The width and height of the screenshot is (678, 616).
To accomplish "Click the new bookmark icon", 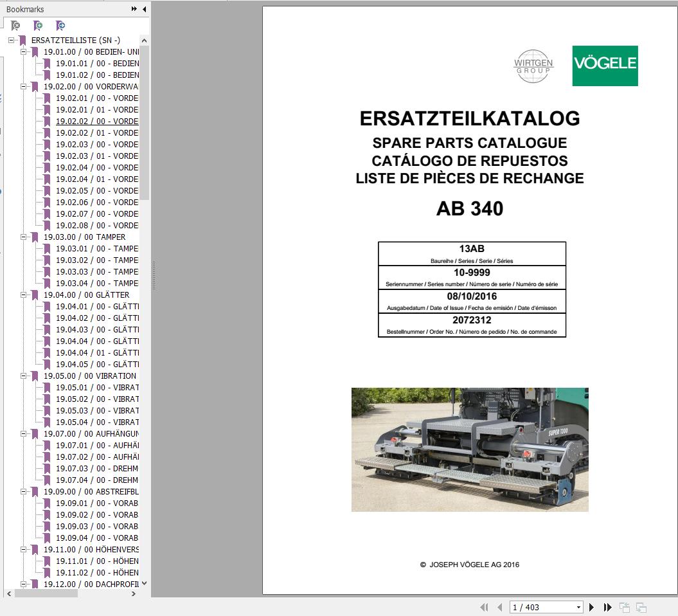I will (x=37, y=26).
